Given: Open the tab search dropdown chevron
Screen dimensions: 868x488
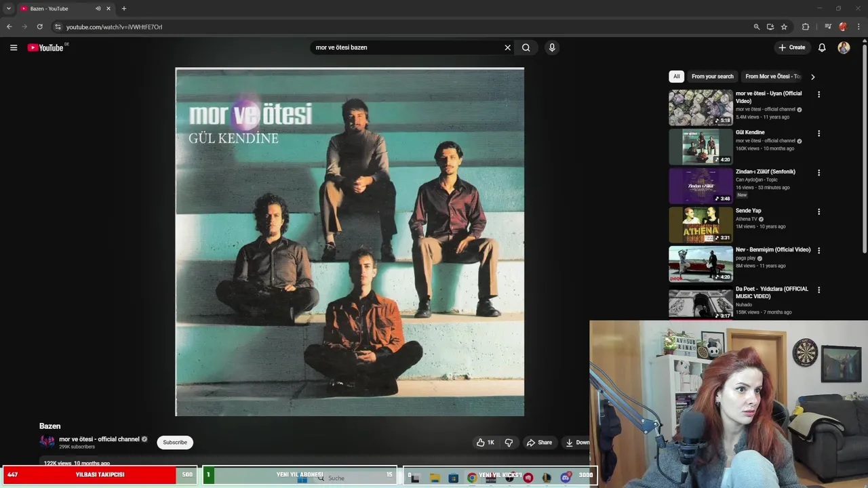Looking at the screenshot, I should click(x=9, y=9).
